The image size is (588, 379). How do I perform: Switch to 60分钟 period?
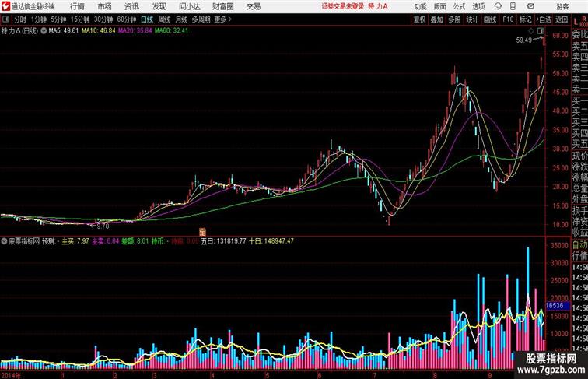pos(127,19)
